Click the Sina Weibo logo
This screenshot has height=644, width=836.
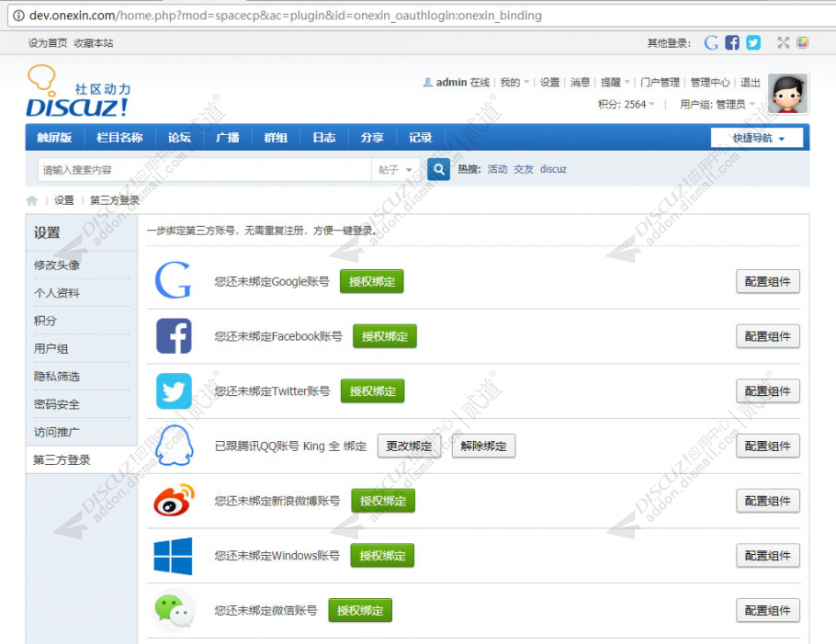click(174, 500)
